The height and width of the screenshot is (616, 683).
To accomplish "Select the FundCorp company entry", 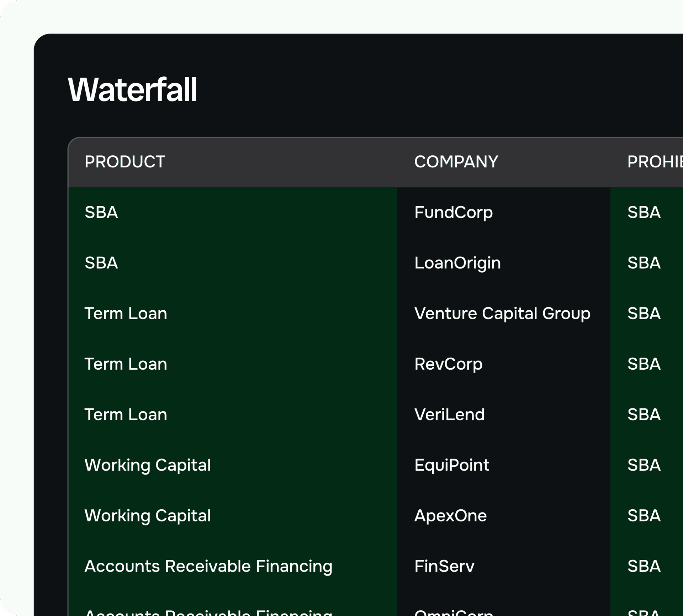I will pos(454,212).
